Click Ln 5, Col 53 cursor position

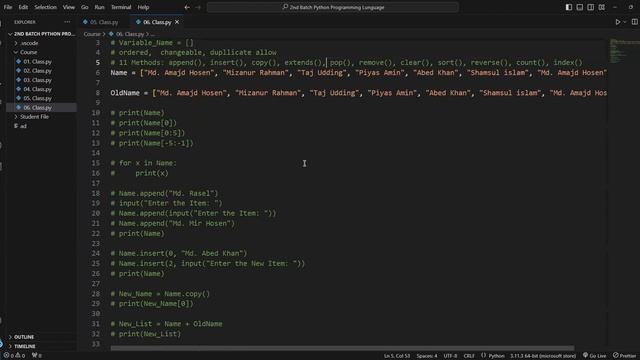coord(397,356)
